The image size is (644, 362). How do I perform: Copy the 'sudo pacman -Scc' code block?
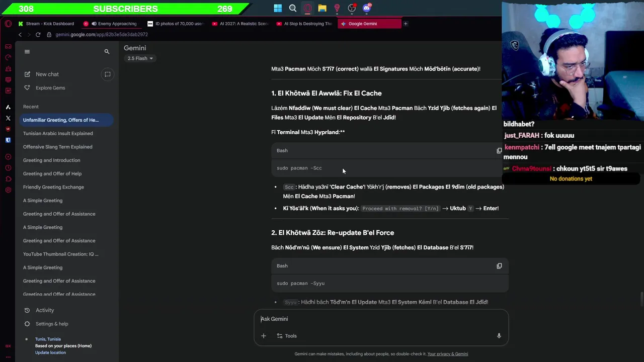point(499,150)
